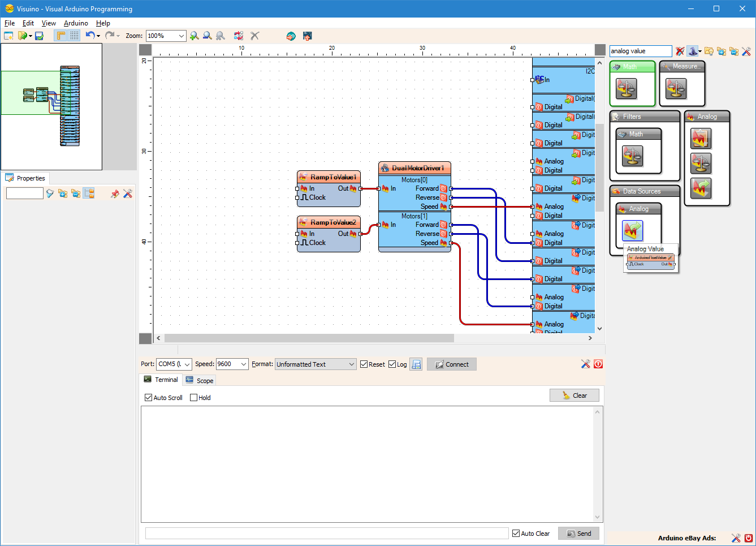
Task: Open the terminal settings wrench icon
Action: tap(586, 364)
